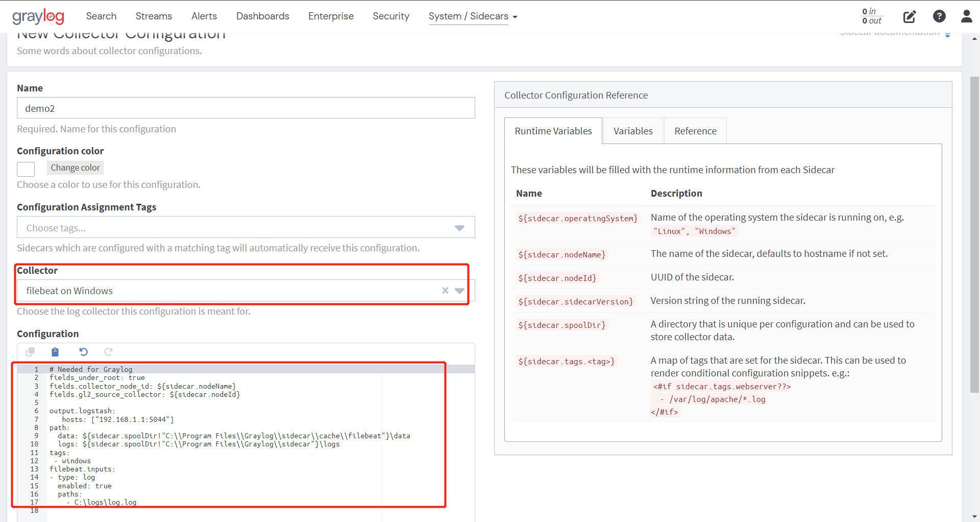The height and width of the screenshot is (522, 980).
Task: Click line number 18 in the editor gutter
Action: (34, 511)
